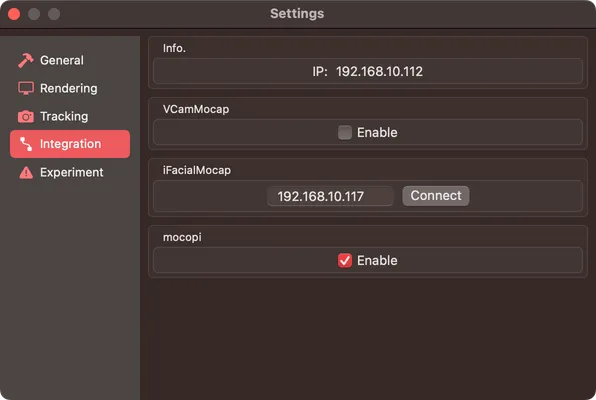Viewport: 596px width, 400px height.
Task: Focus the iFacialMocap IP address field
Action: coord(330,196)
